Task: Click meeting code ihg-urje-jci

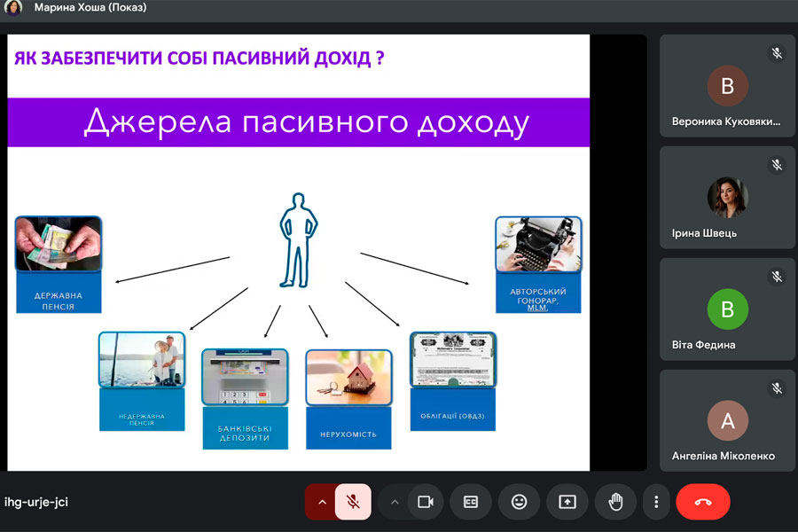Action: 36,502
